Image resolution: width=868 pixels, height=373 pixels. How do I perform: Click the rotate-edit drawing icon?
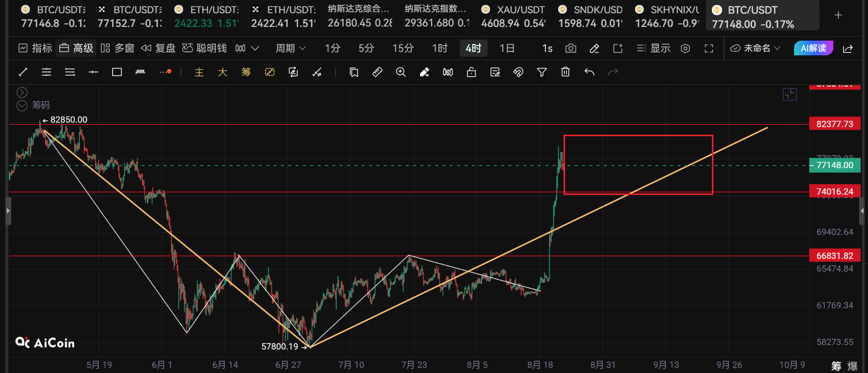[x=293, y=72]
